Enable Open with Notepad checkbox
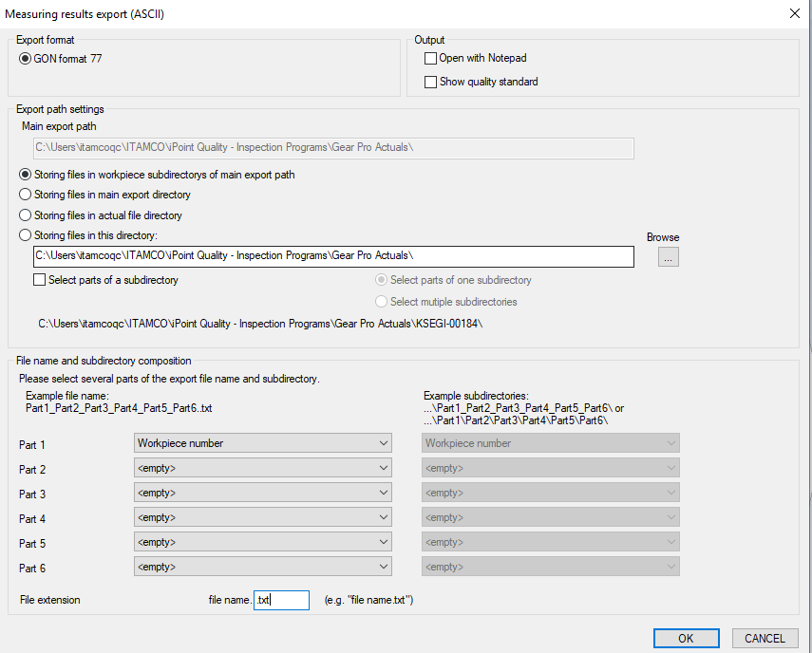The image size is (812, 653). [x=431, y=59]
